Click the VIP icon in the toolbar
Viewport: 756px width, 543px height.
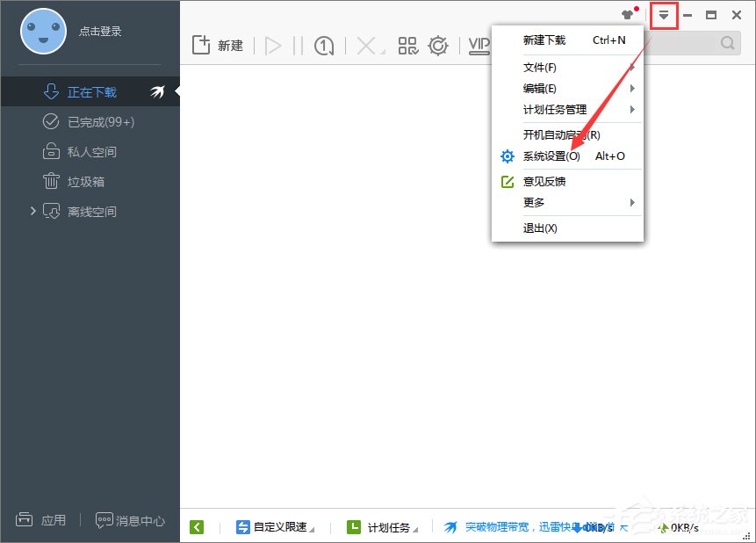pyautogui.click(x=478, y=45)
